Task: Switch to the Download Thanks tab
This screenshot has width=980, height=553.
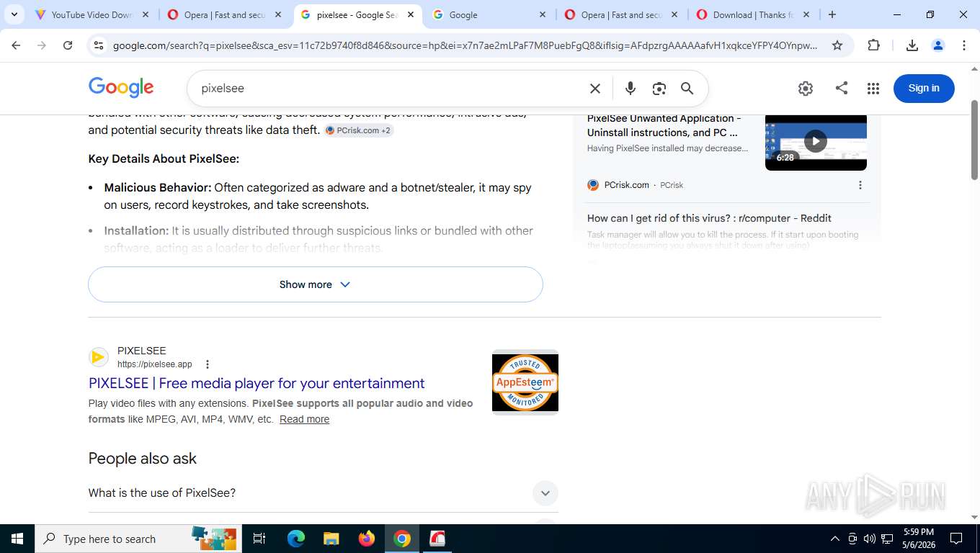Action: 754,14
